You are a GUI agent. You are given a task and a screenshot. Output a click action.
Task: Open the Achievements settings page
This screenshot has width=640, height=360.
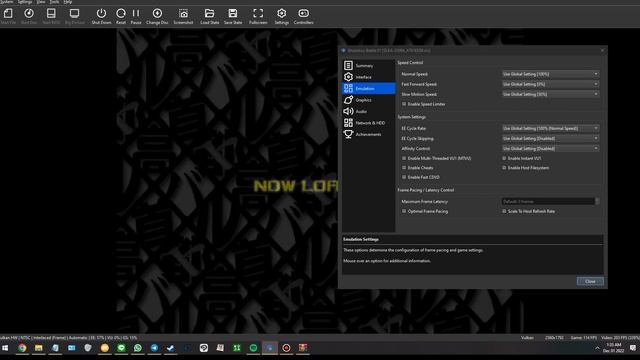[369, 134]
